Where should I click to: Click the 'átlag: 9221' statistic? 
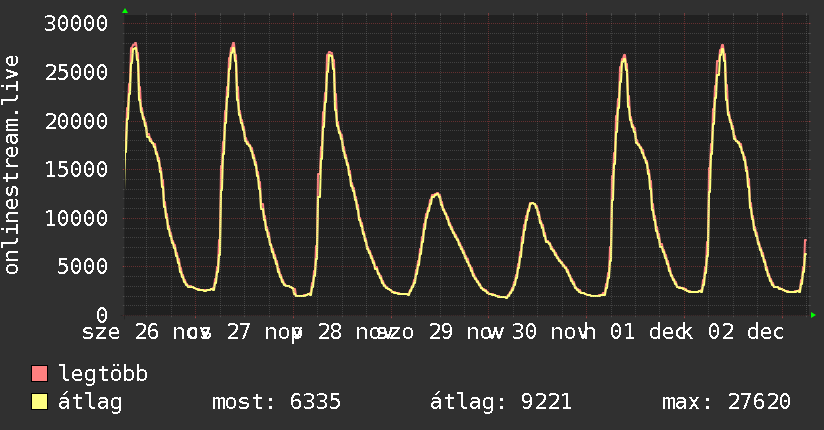pyautogui.click(x=500, y=402)
